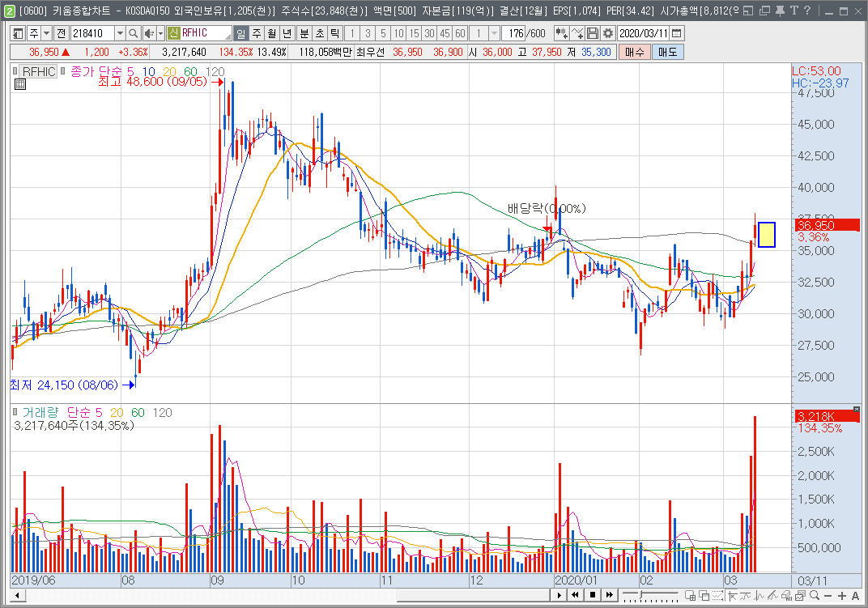Open the calendar date picker icon

click(x=676, y=34)
